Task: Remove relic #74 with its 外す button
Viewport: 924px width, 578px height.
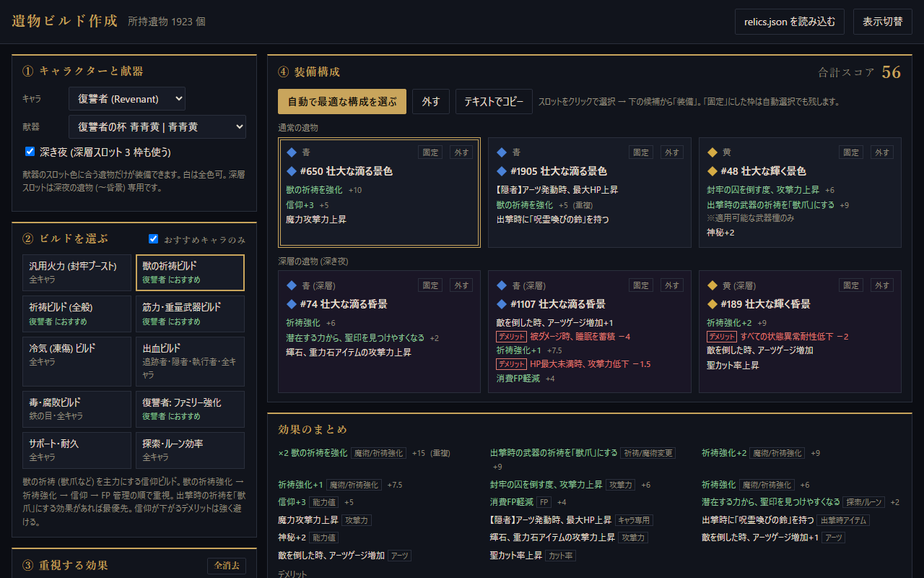Action: tap(461, 285)
